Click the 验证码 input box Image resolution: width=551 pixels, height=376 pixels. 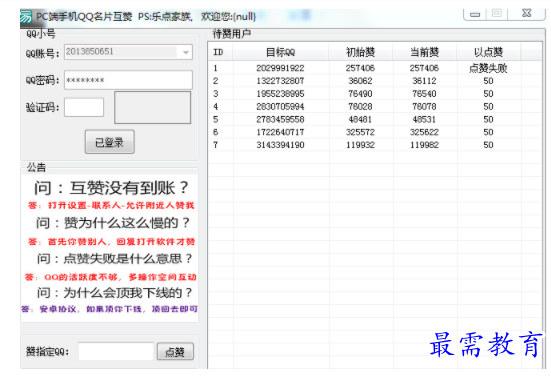click(84, 107)
